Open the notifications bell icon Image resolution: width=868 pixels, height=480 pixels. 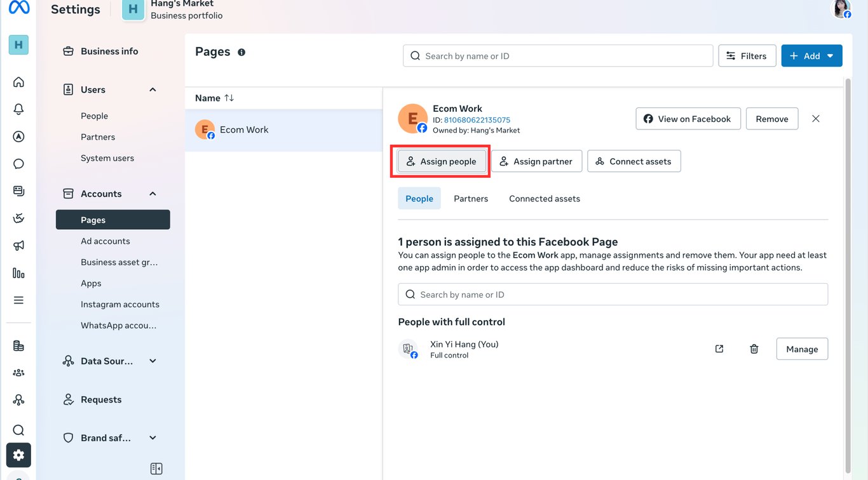pyautogui.click(x=18, y=109)
